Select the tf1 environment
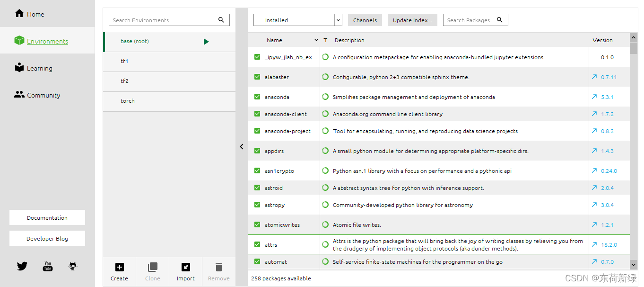 169,62
